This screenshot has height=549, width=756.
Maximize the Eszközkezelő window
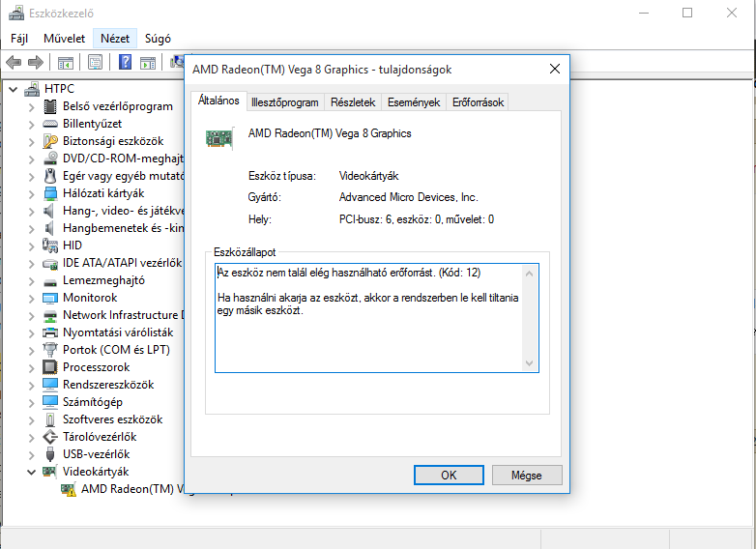point(687,13)
